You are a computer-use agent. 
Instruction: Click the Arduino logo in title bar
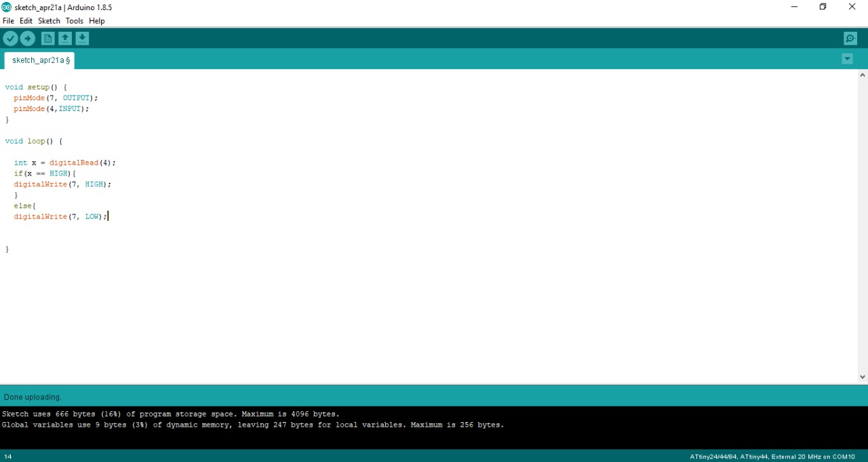[x=7, y=7]
